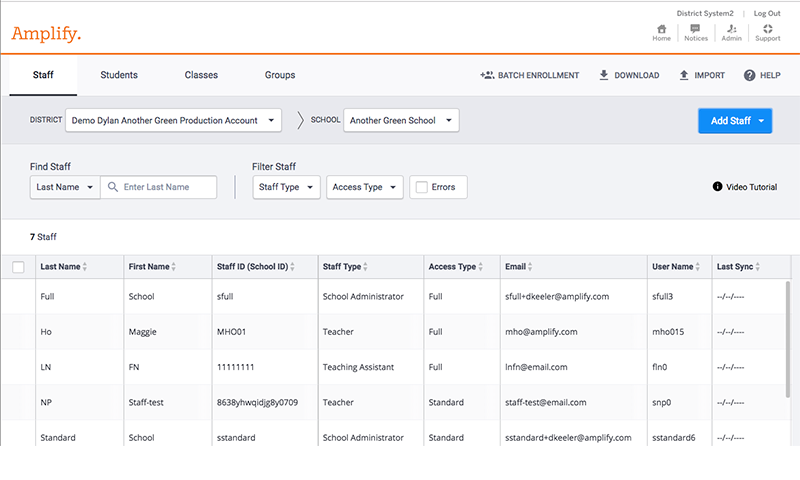800x480 pixels.
Task: Click the Help question mark icon
Action: click(749, 75)
